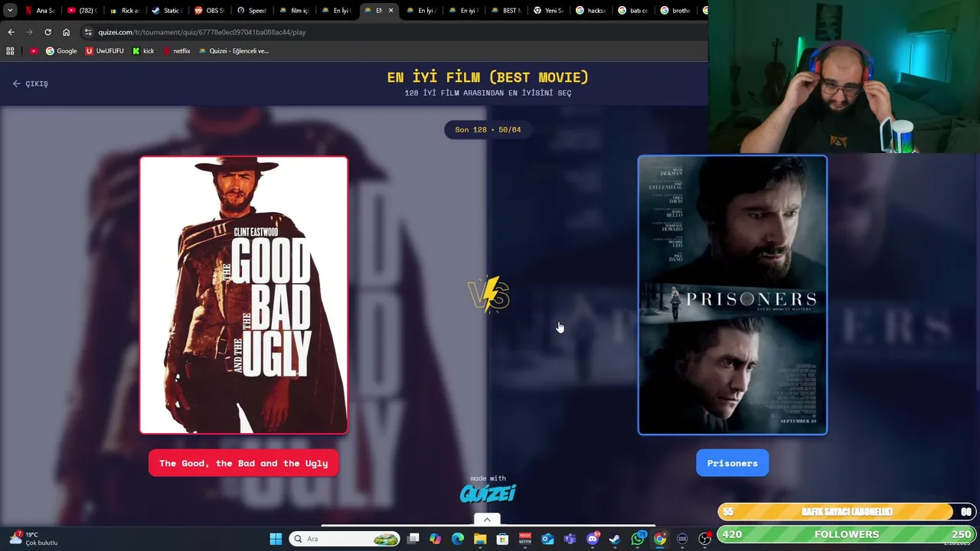Open Voicemeeter from the taskbar
Image resolution: width=980 pixels, height=551 pixels.
point(525,539)
